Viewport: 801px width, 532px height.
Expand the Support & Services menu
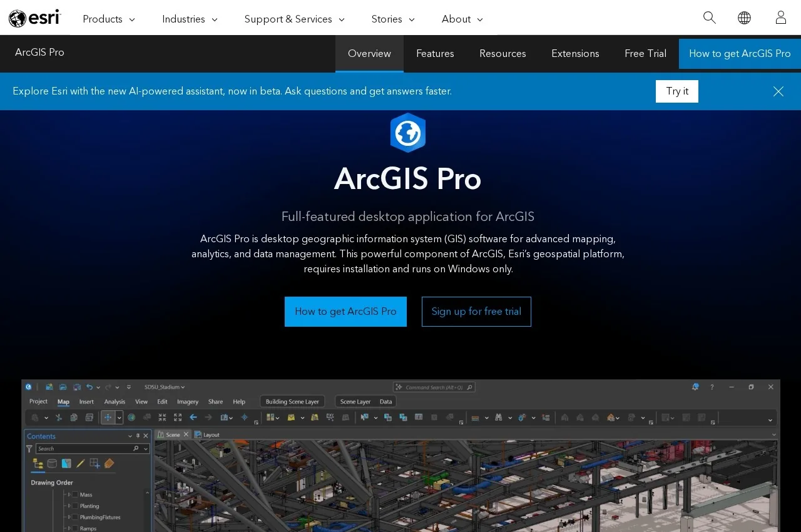tap(295, 19)
